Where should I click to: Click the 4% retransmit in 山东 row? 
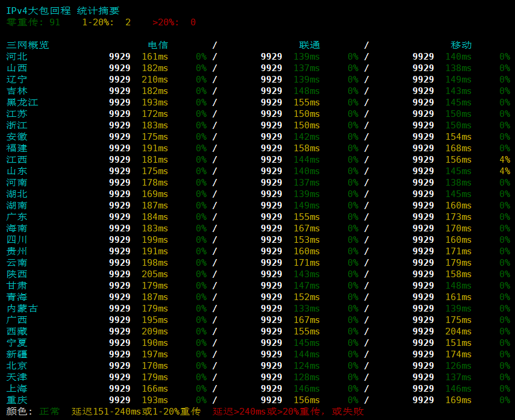pos(505,171)
